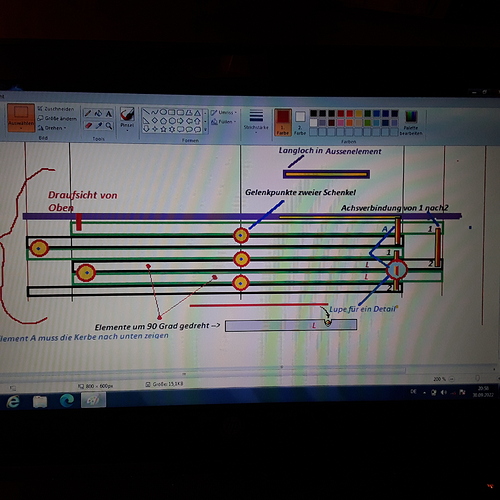Activate the Magnifier zoom tool

[109, 126]
